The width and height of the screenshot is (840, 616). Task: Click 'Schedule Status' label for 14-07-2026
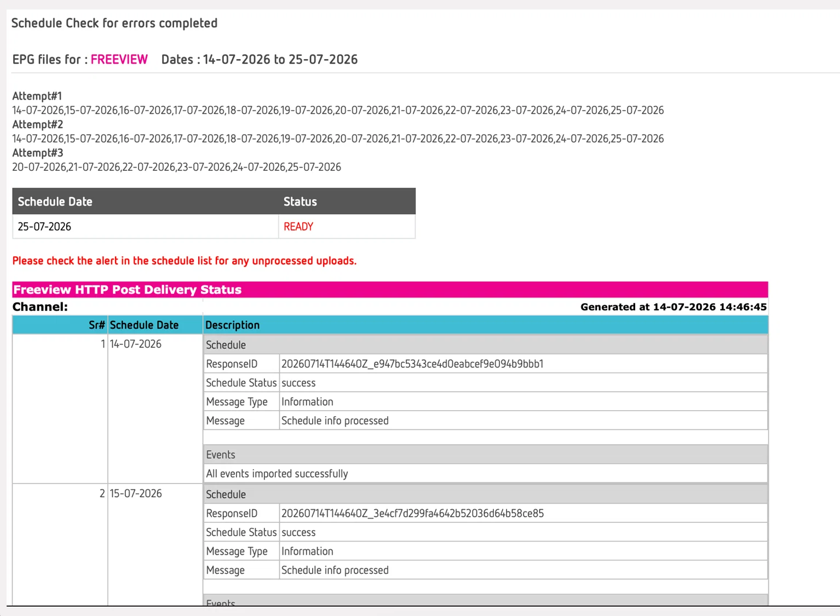click(x=241, y=383)
